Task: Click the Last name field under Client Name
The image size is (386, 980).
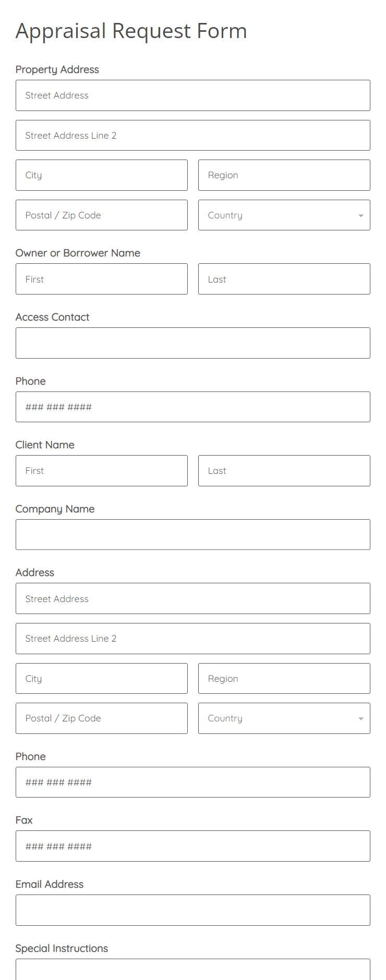Action: pyautogui.click(x=284, y=470)
